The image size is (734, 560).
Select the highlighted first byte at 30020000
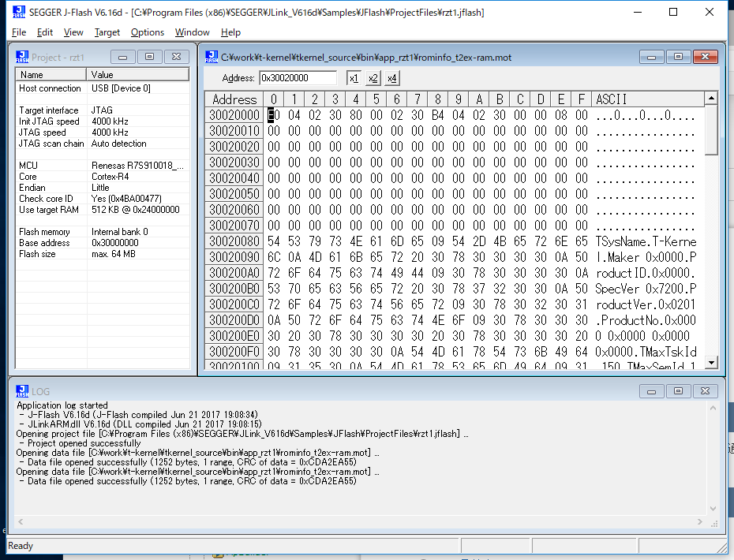click(273, 115)
